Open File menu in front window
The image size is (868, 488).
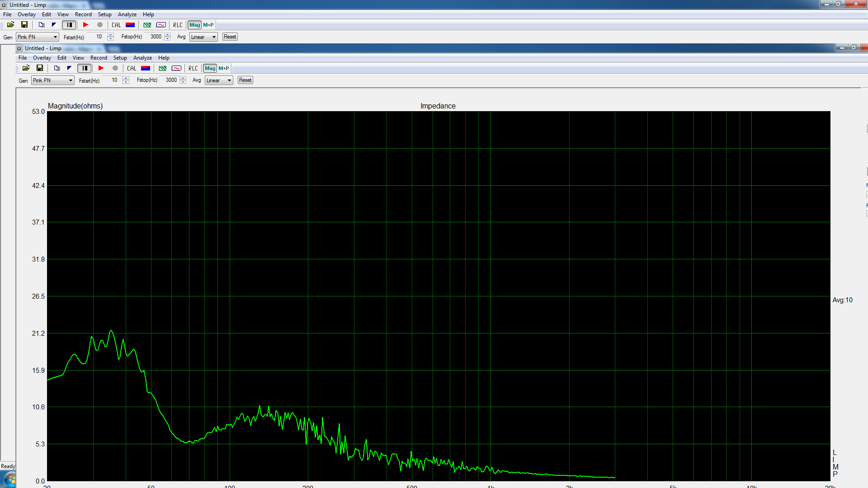(23, 58)
